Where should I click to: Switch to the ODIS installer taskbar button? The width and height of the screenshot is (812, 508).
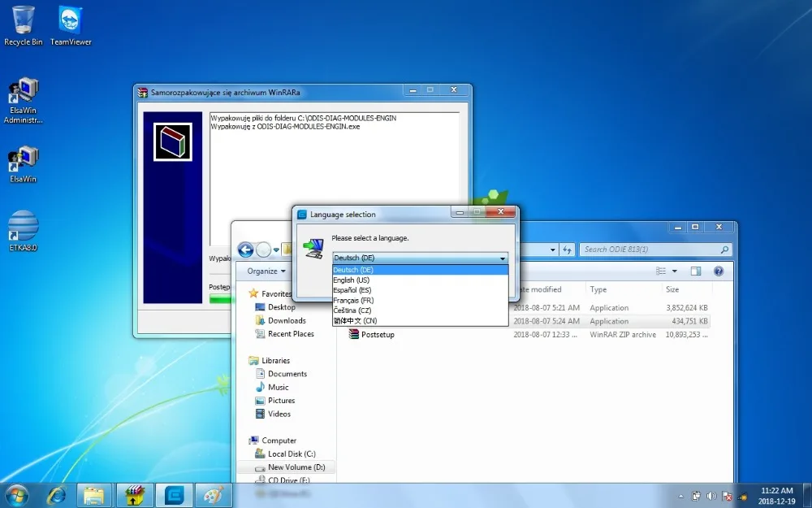(x=175, y=496)
